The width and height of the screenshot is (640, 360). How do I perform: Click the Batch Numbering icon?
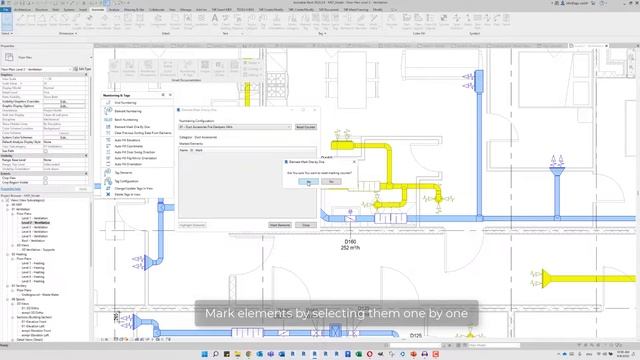[108, 120]
